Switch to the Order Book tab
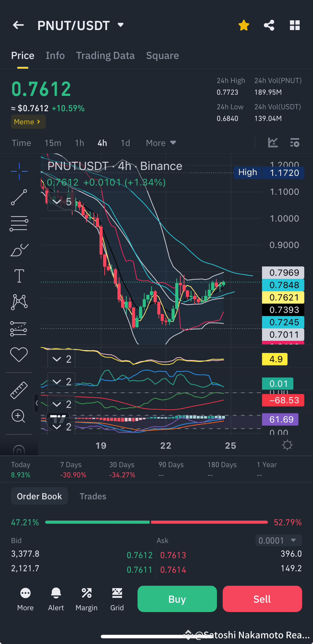 pos(39,496)
